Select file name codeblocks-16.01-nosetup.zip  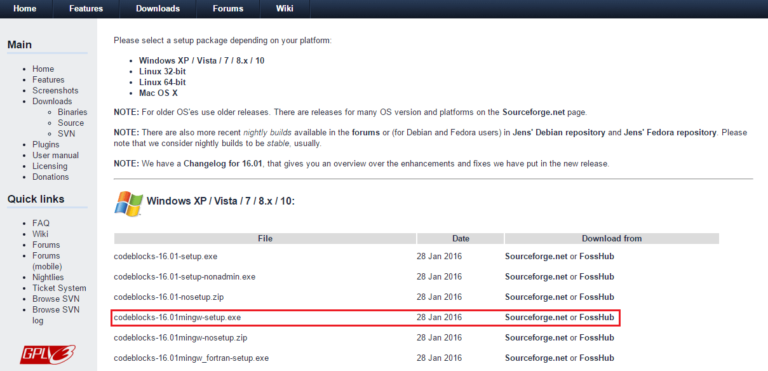[x=169, y=297]
